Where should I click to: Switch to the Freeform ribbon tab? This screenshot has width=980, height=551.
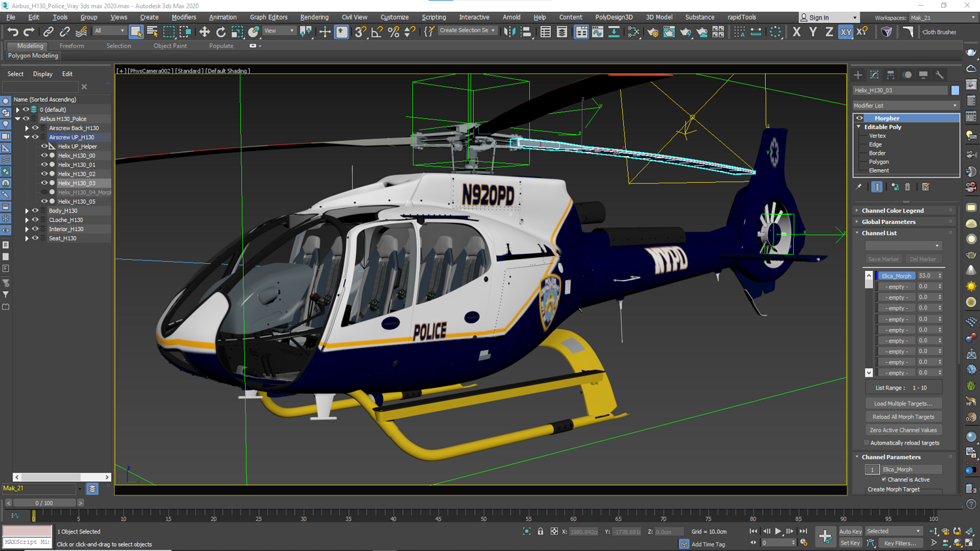pyautogui.click(x=72, y=46)
